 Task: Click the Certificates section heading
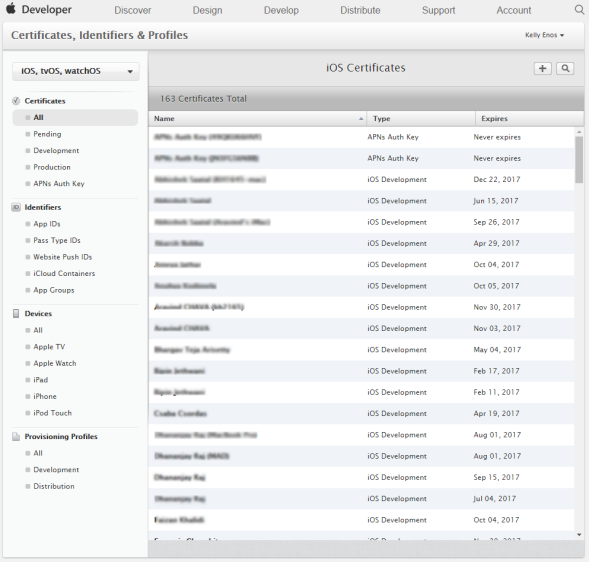[x=45, y=101]
